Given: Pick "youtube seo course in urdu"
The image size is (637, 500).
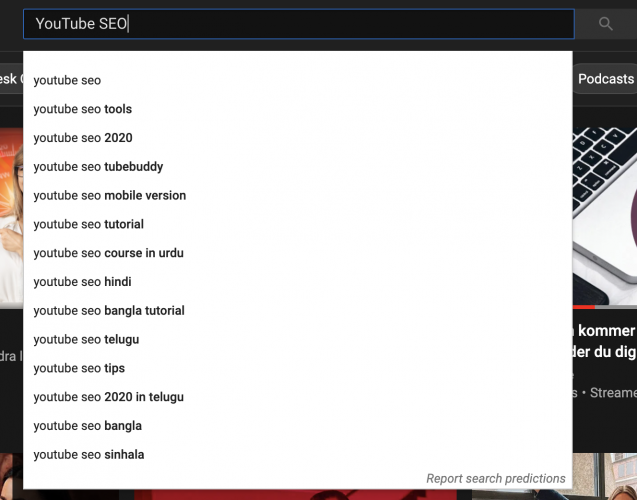Looking at the screenshot, I should (x=298, y=253).
